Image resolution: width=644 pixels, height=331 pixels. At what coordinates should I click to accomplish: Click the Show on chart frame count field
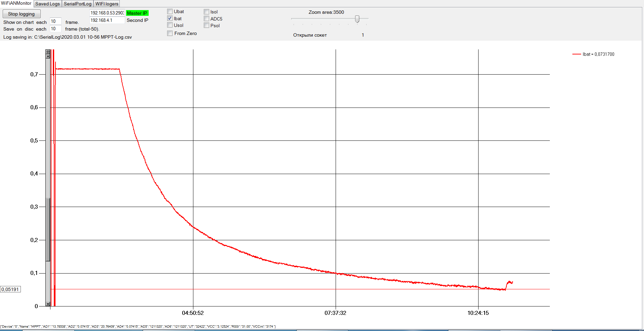coord(55,22)
